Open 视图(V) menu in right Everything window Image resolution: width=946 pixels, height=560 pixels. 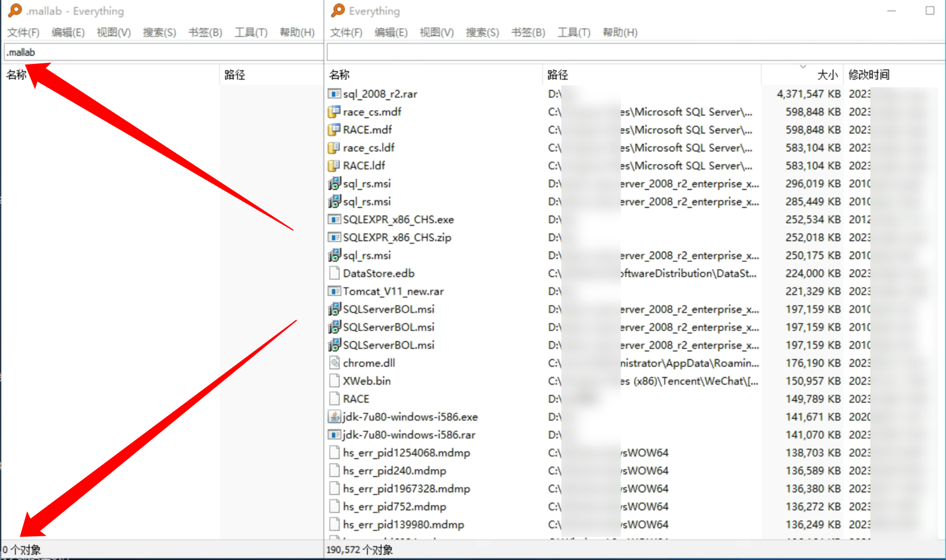coord(436,32)
